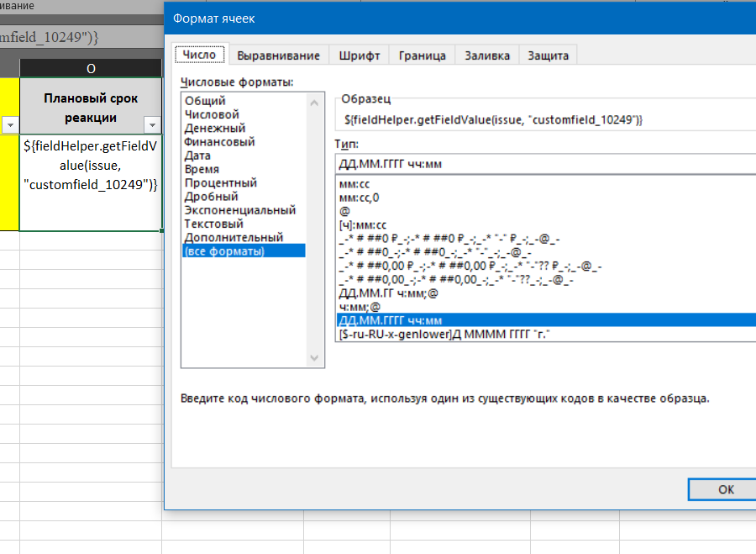Pick the Процентный format category
756x554 pixels.
(x=244, y=182)
